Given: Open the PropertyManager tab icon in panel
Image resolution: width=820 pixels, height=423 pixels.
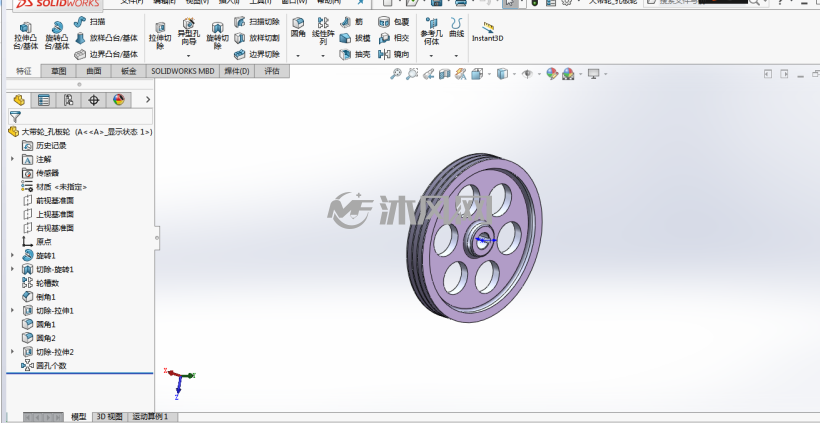Looking at the screenshot, I should pos(44,100).
